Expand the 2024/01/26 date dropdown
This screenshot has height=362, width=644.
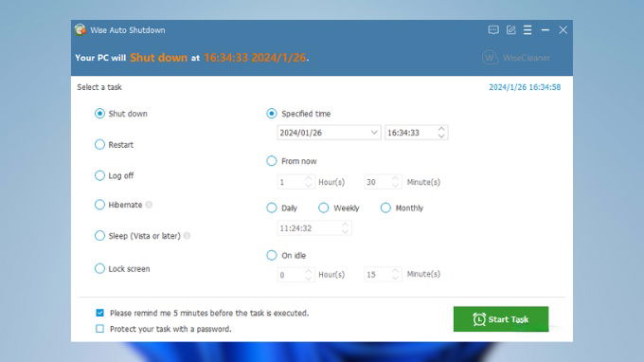(374, 133)
